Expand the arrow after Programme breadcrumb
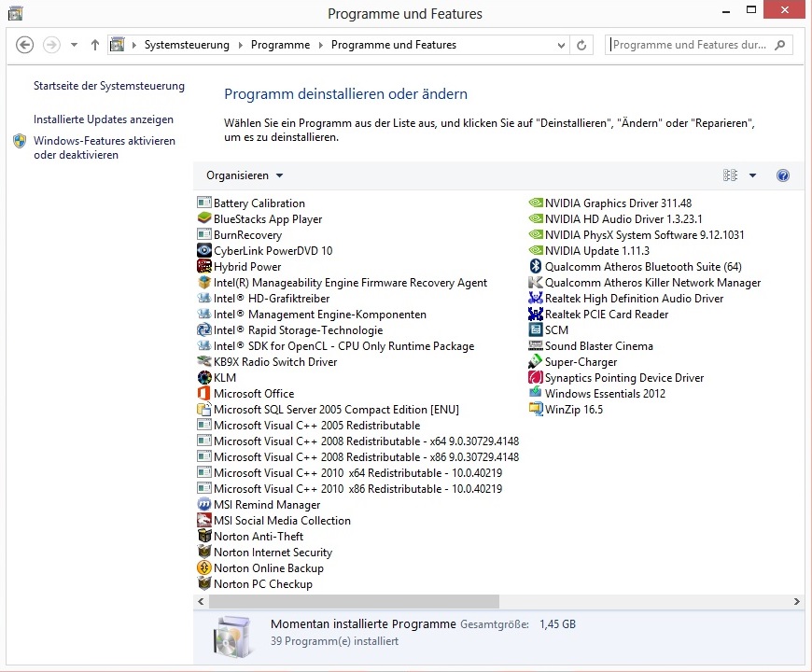This screenshot has height=672, width=812. tap(320, 45)
